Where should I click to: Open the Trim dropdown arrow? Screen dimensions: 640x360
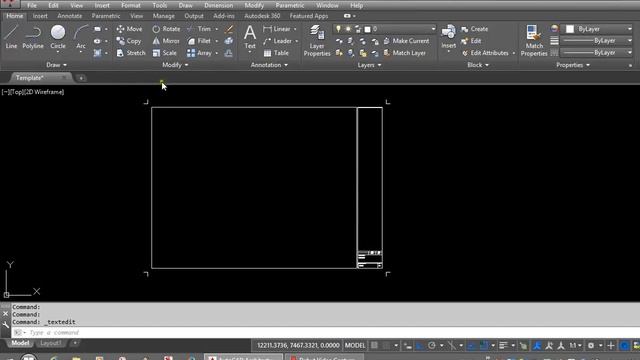216,29
